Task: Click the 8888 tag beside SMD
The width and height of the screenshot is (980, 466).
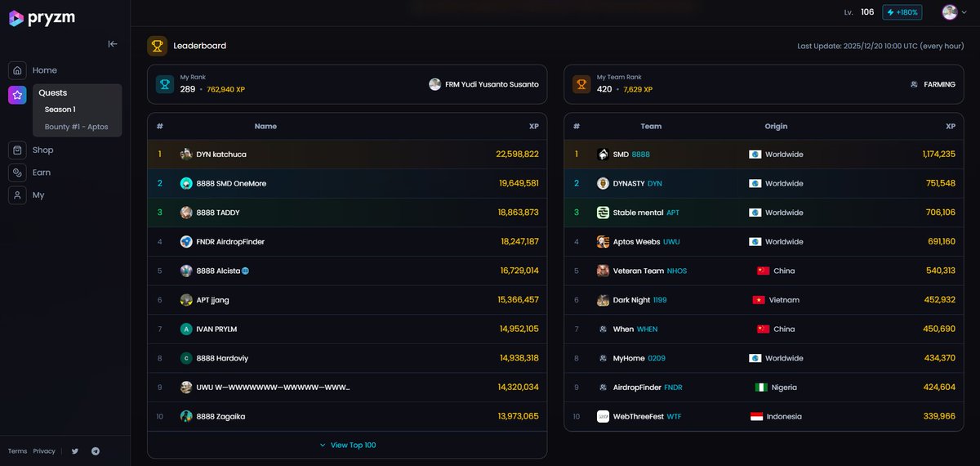Action: pyautogui.click(x=641, y=155)
